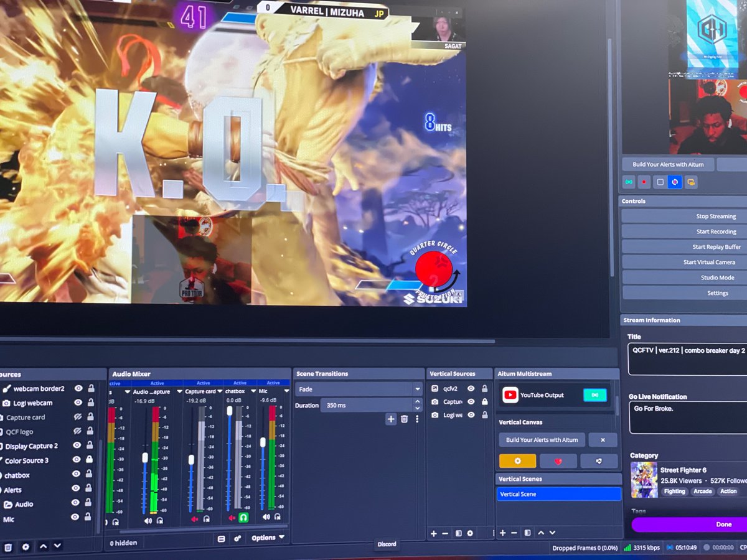The image size is (747, 560).
Task: Open OBS Settings from Controls
Action: (685, 293)
